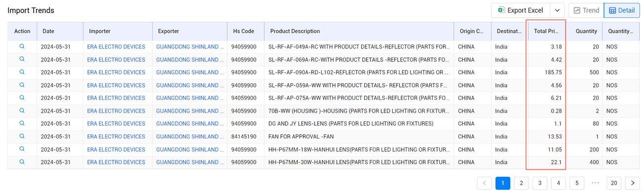Switch to the Trend view

click(586, 10)
